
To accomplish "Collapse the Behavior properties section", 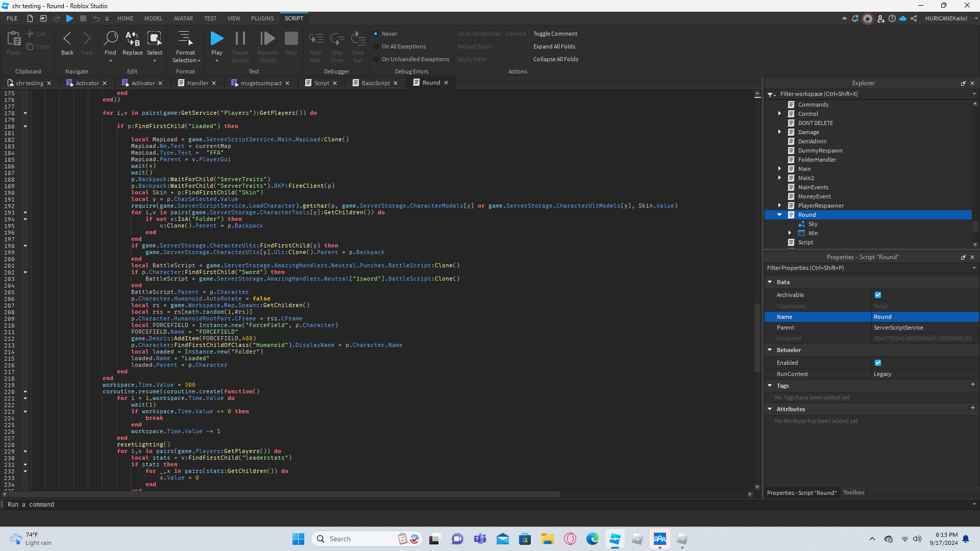I will pos(770,350).
